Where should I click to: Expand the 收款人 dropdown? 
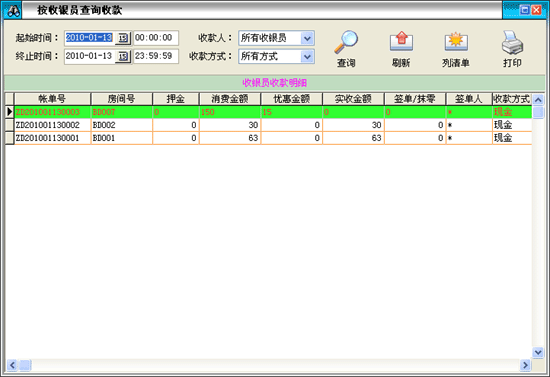(x=307, y=38)
